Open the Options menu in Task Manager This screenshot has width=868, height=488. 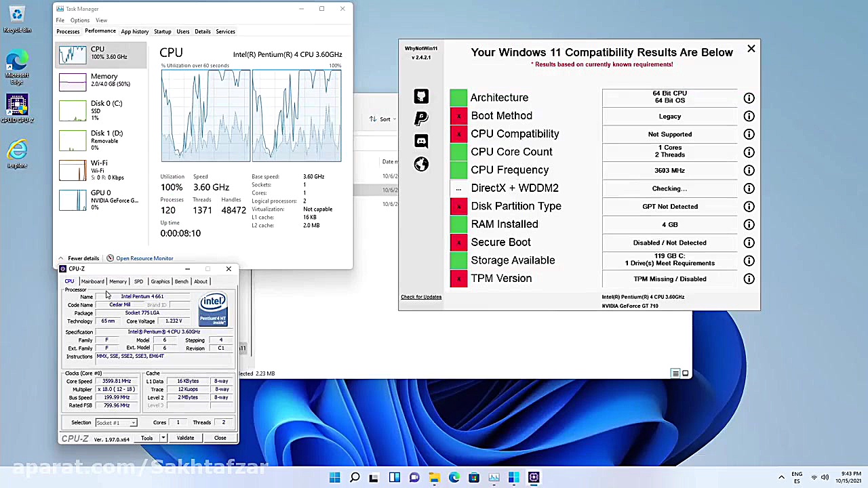click(79, 20)
